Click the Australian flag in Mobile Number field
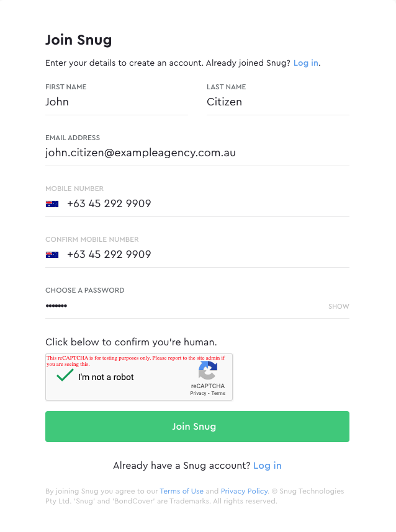The height and width of the screenshot is (532, 396). click(52, 204)
